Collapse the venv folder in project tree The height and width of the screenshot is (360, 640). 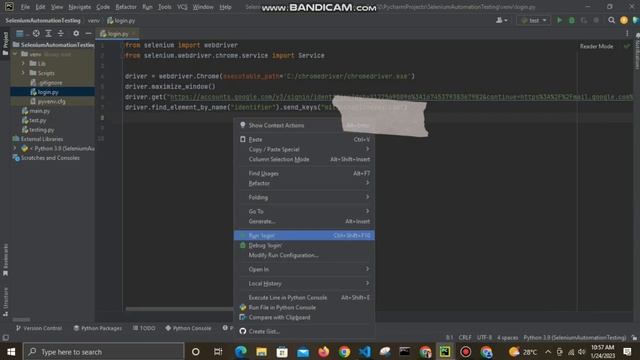click(15, 54)
